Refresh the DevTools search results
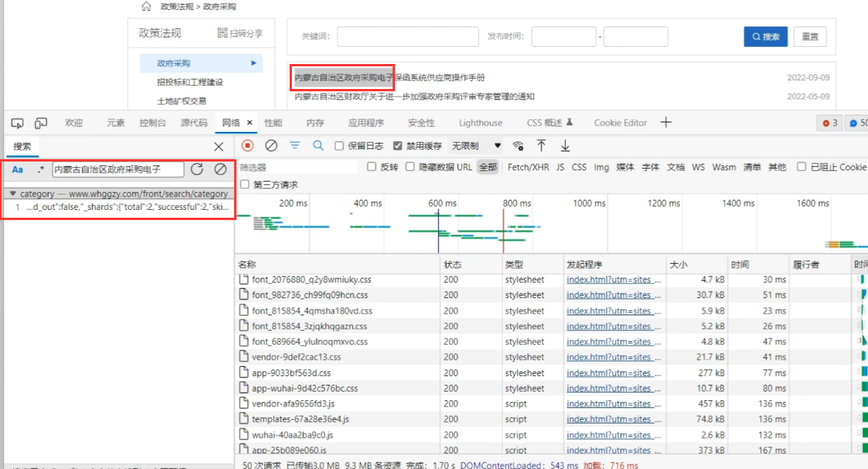868x469 pixels. (197, 169)
